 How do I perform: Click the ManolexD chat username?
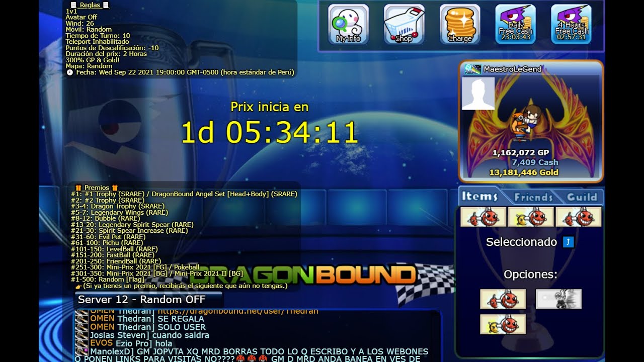point(111,351)
